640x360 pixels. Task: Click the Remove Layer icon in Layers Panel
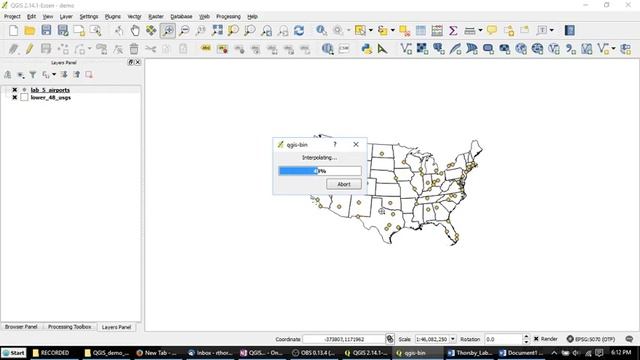tap(89, 75)
